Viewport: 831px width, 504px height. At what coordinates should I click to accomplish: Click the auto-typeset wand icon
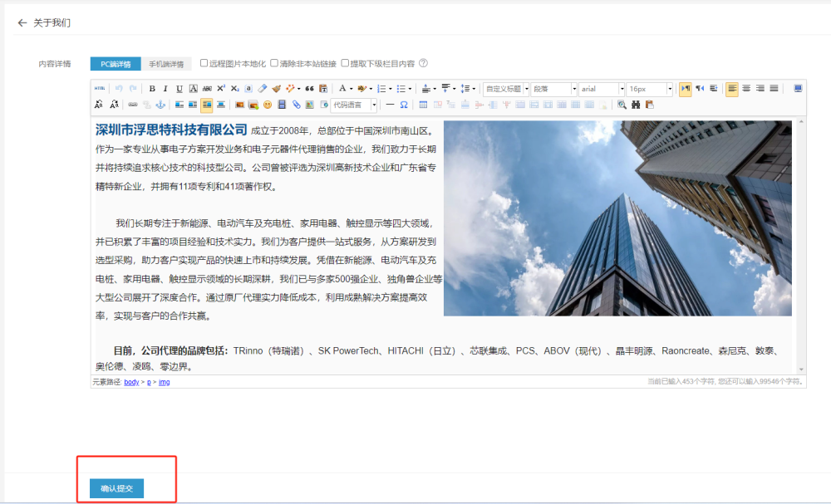tap(290, 88)
